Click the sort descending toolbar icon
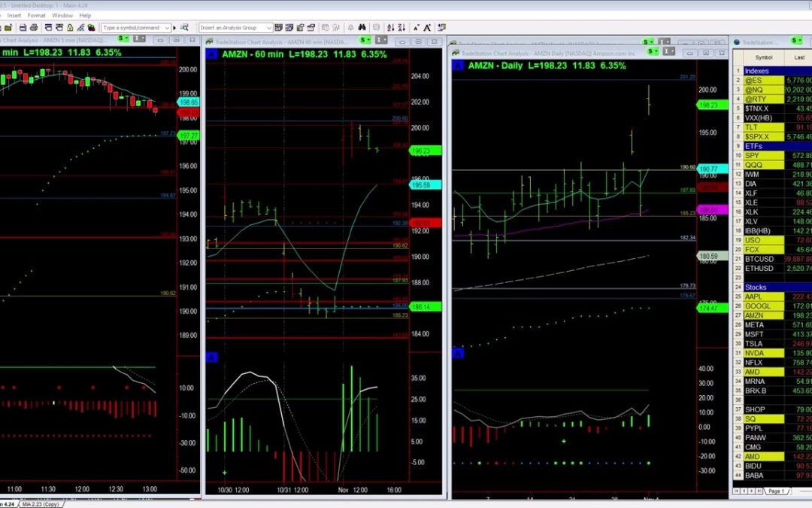This screenshot has height=508, width=812. click(x=401, y=28)
